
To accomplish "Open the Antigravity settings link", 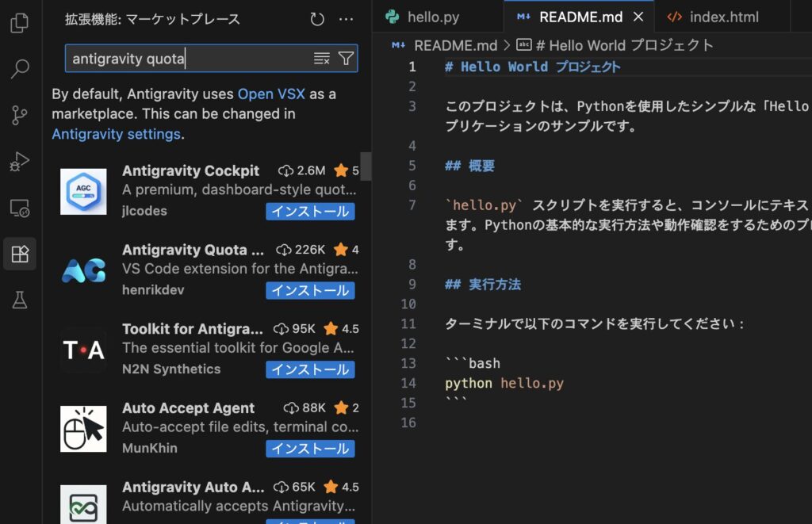I will [116, 134].
